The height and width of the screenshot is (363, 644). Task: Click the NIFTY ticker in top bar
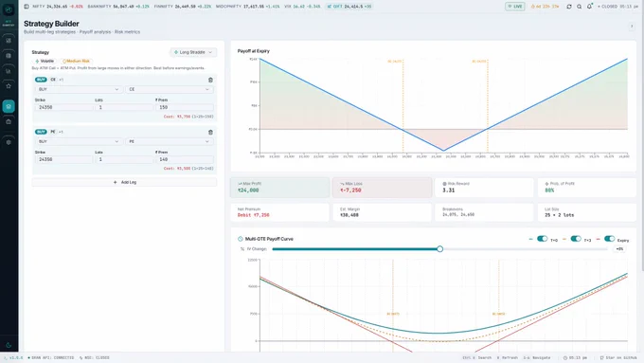pos(58,7)
